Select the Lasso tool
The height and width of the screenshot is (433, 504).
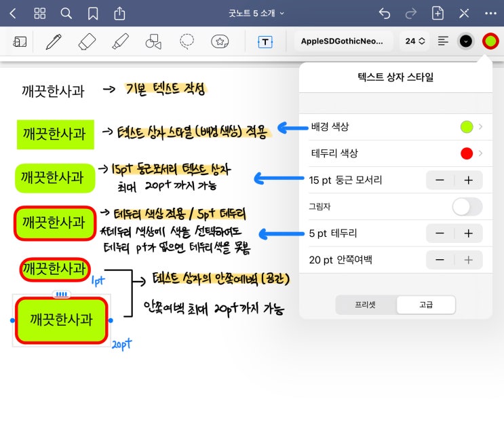click(187, 41)
